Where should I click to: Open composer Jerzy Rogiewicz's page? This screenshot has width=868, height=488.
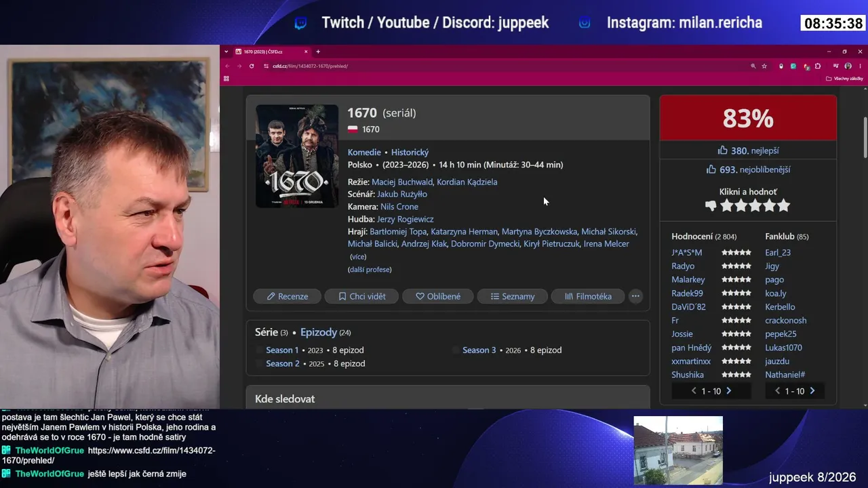(406, 219)
